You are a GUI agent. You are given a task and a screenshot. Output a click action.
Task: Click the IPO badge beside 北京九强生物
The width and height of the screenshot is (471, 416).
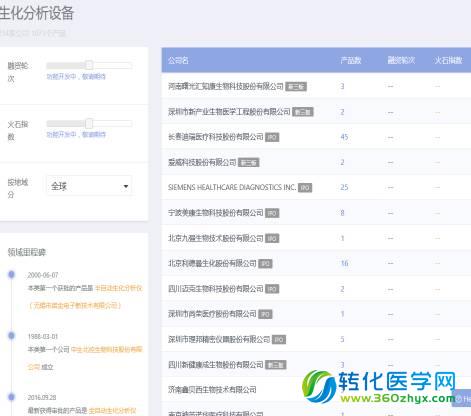pos(272,238)
